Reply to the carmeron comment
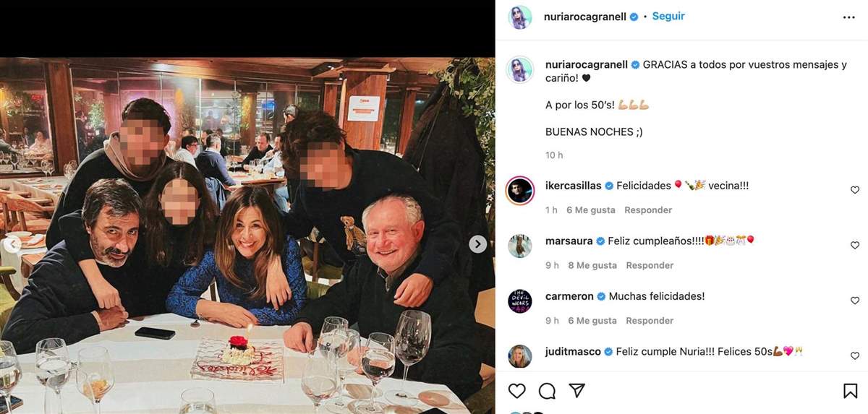Viewport: 868px width, 414px height. [x=650, y=321]
